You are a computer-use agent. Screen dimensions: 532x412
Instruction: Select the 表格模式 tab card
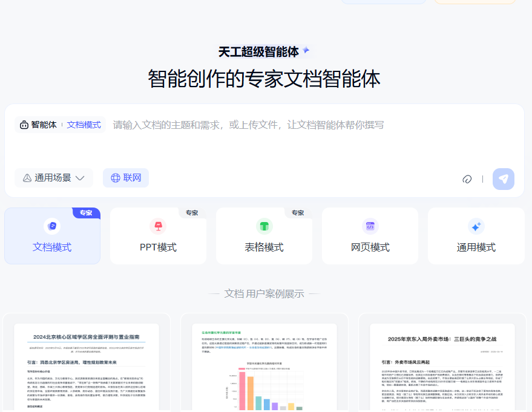(264, 236)
